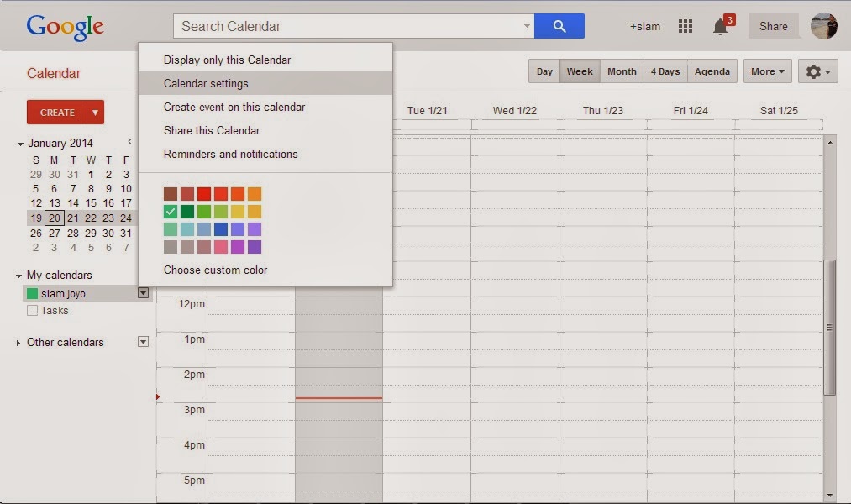Viewport: 851px width, 504px height.
Task: Expand the Other calendars section
Action: tap(18, 343)
